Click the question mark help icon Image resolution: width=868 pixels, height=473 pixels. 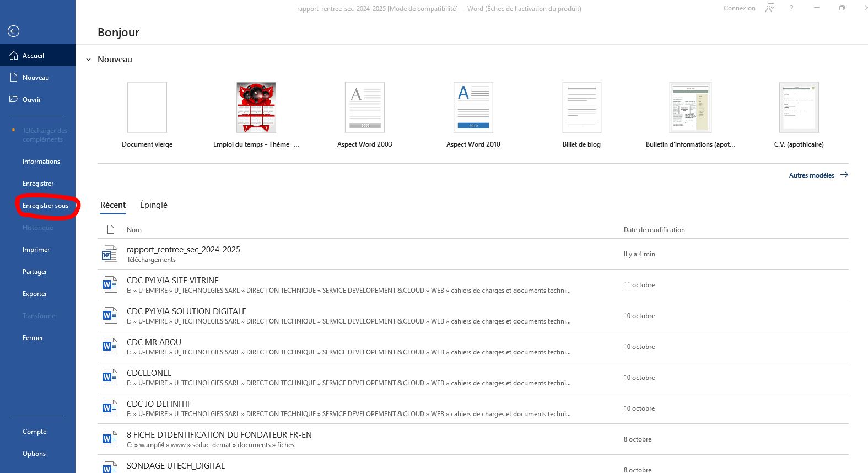click(791, 8)
